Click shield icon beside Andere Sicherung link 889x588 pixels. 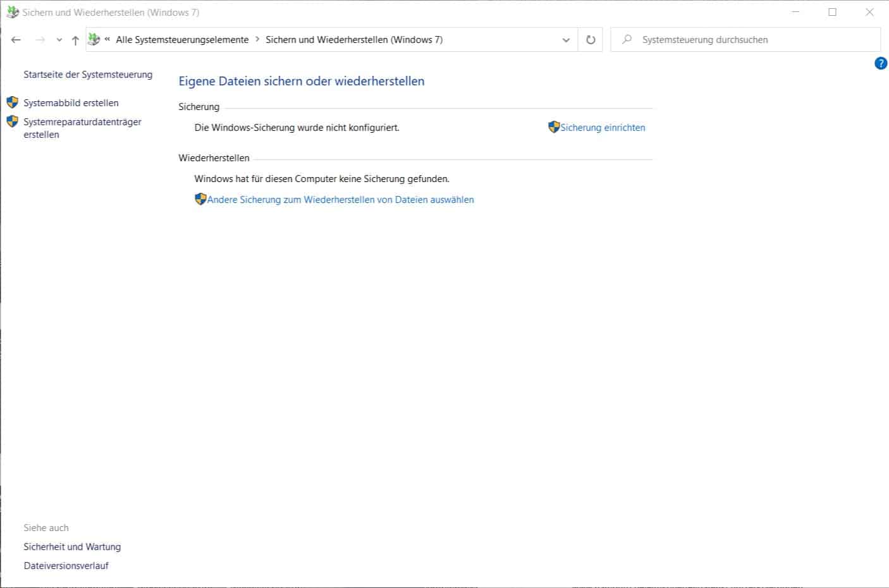click(200, 199)
